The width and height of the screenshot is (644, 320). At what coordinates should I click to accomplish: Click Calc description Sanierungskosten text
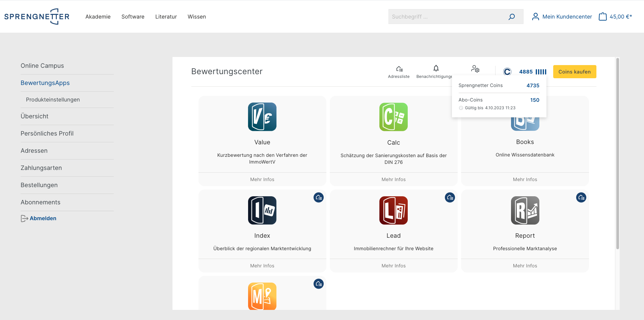pos(394,159)
